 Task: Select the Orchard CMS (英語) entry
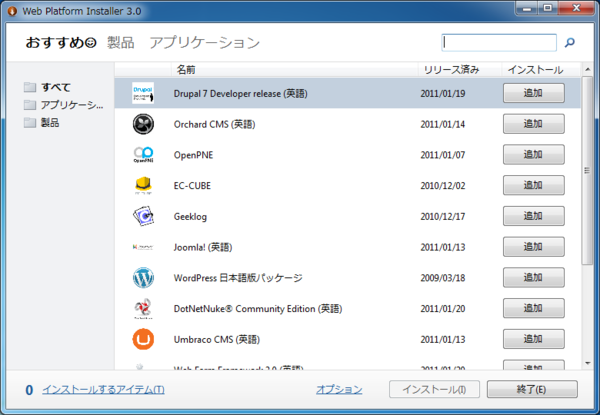214,124
